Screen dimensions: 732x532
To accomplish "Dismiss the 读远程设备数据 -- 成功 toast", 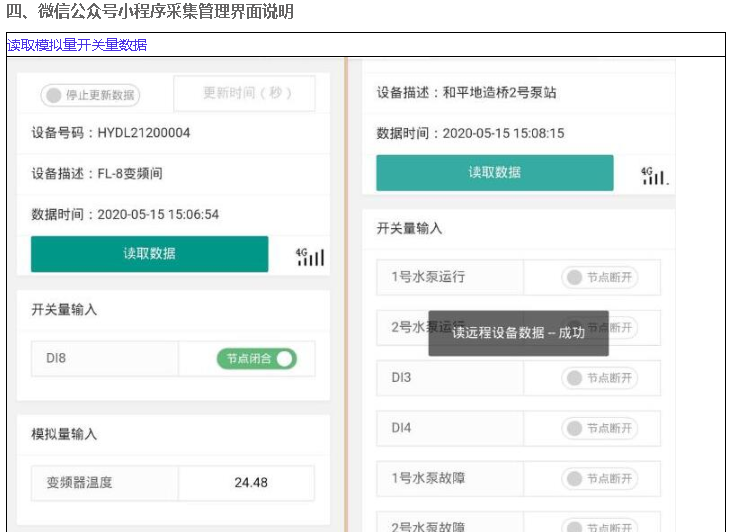I will click(518, 333).
